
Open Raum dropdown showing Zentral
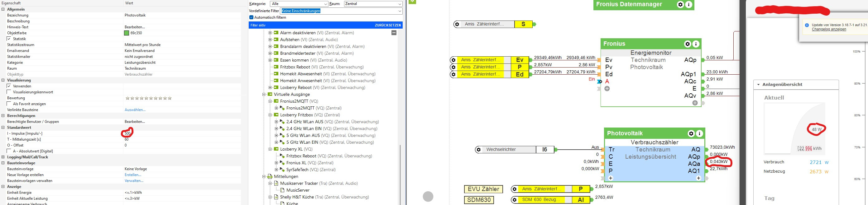point(373,4)
